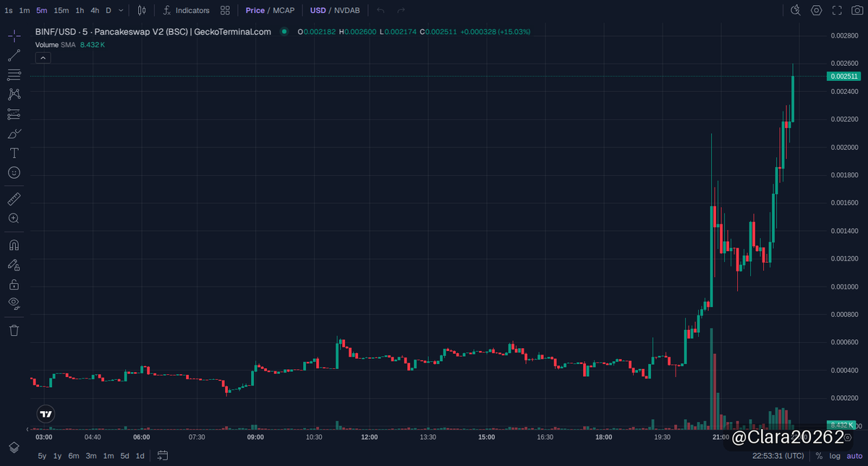Click the Volume SMA indicator label

[x=55, y=44]
